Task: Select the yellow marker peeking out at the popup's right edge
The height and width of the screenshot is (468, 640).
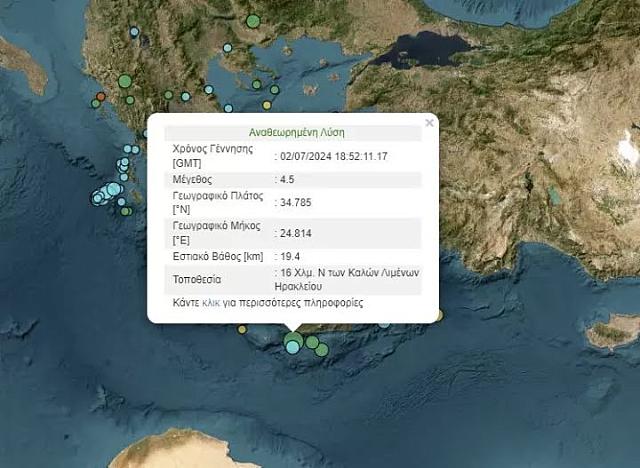Action: pos(440,315)
